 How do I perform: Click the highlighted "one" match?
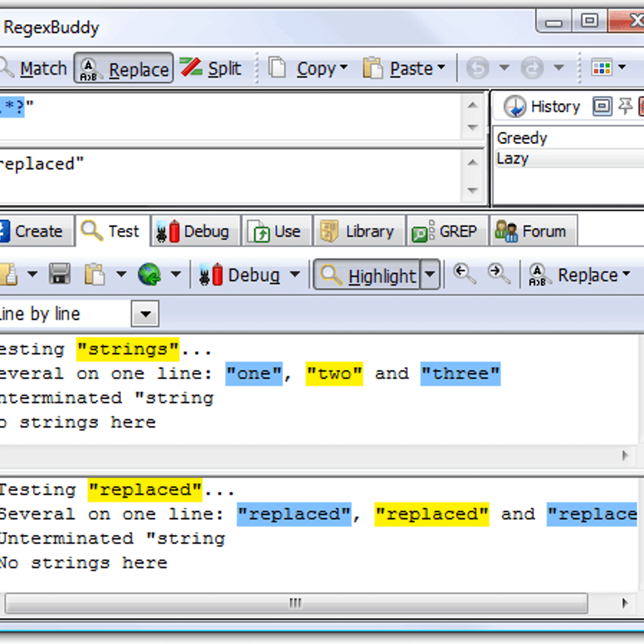pos(254,374)
